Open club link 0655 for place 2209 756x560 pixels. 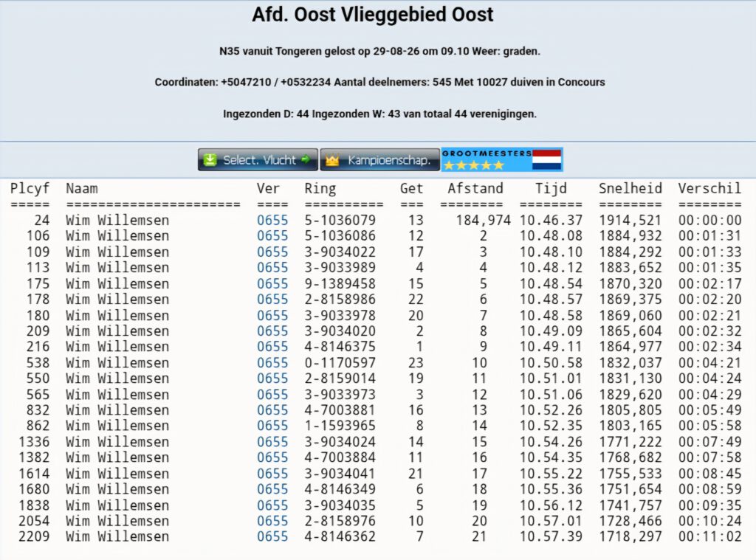click(272, 536)
